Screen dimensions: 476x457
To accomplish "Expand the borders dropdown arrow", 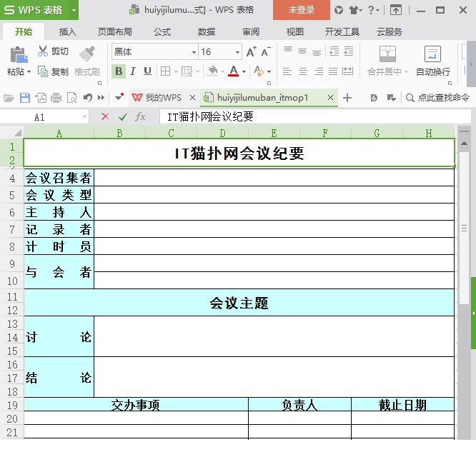I will click(176, 72).
